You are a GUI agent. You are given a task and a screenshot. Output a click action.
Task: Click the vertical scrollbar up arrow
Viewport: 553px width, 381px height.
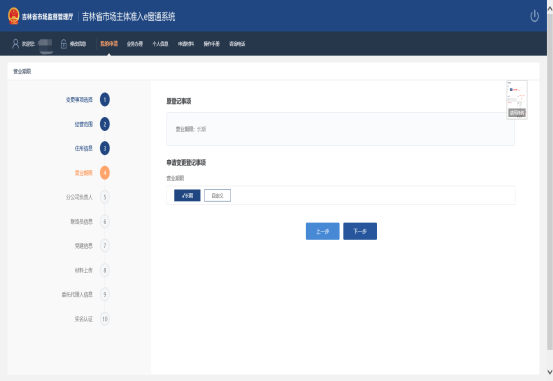tap(549, 9)
